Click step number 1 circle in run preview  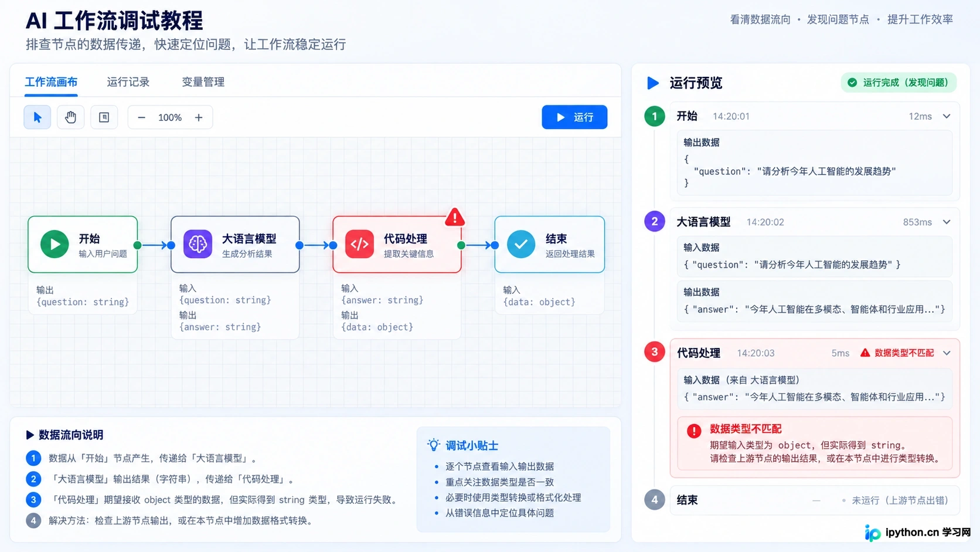655,116
